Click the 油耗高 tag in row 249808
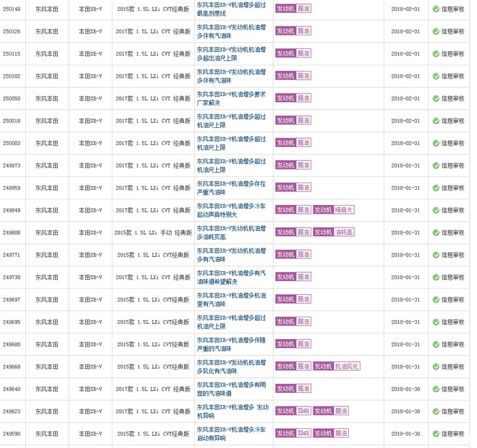Screen dimensions: 477x448 pyautogui.click(x=343, y=232)
